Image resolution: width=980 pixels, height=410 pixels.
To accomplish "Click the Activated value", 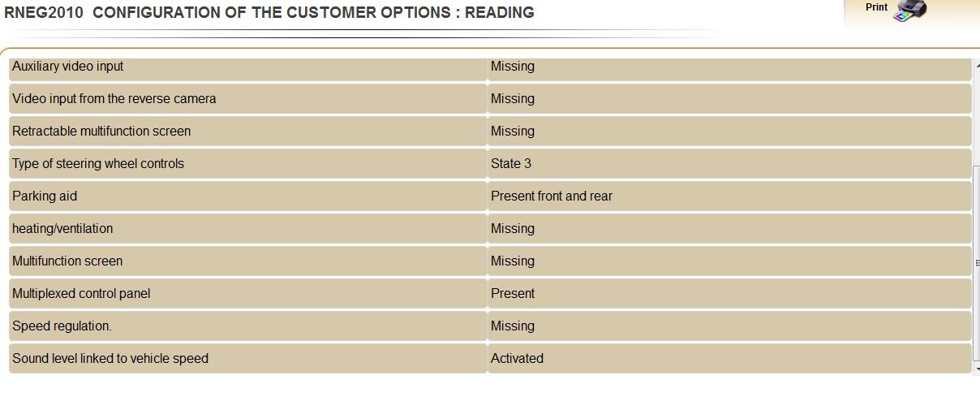I will coord(517,359).
